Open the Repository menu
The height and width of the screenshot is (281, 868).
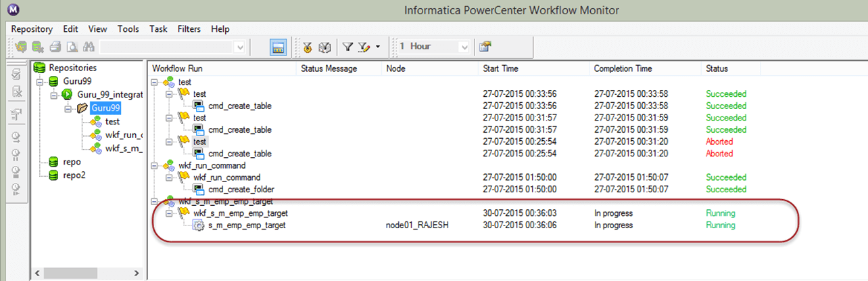pyautogui.click(x=32, y=29)
